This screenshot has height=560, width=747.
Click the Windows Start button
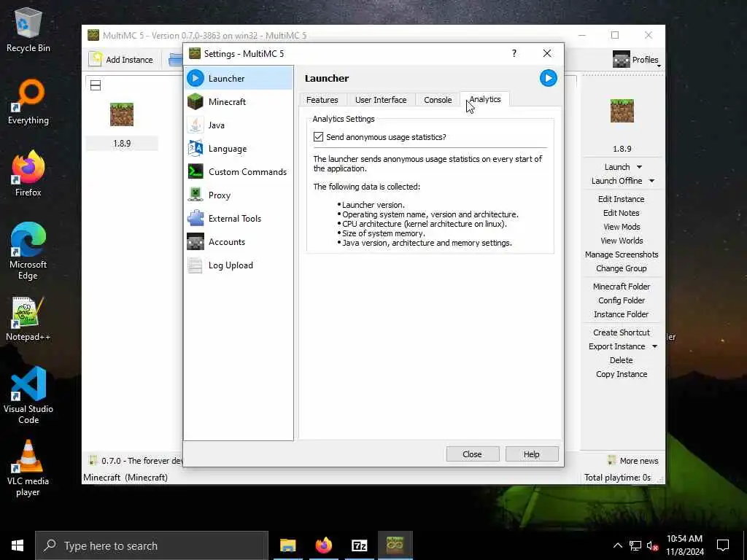click(x=18, y=545)
